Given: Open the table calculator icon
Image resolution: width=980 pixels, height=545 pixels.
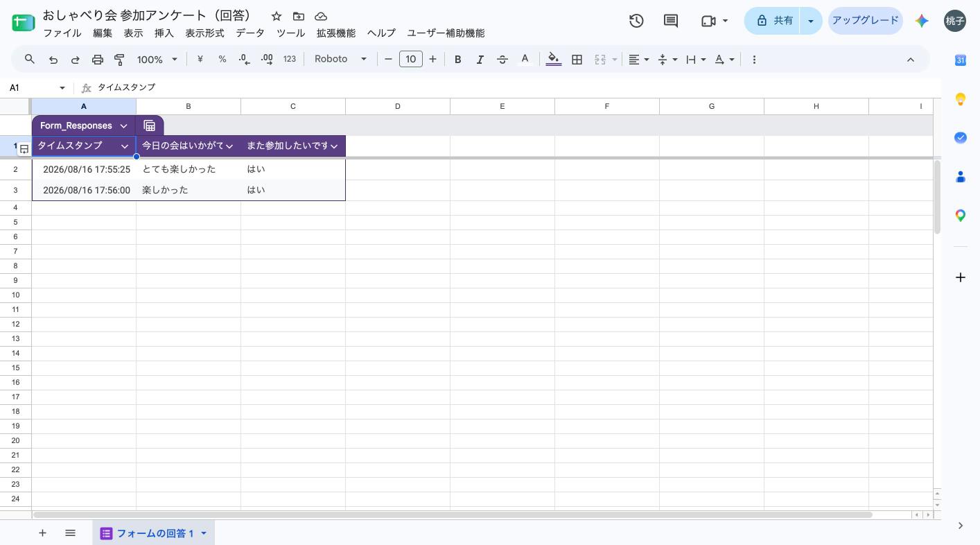Looking at the screenshot, I should click(x=149, y=126).
